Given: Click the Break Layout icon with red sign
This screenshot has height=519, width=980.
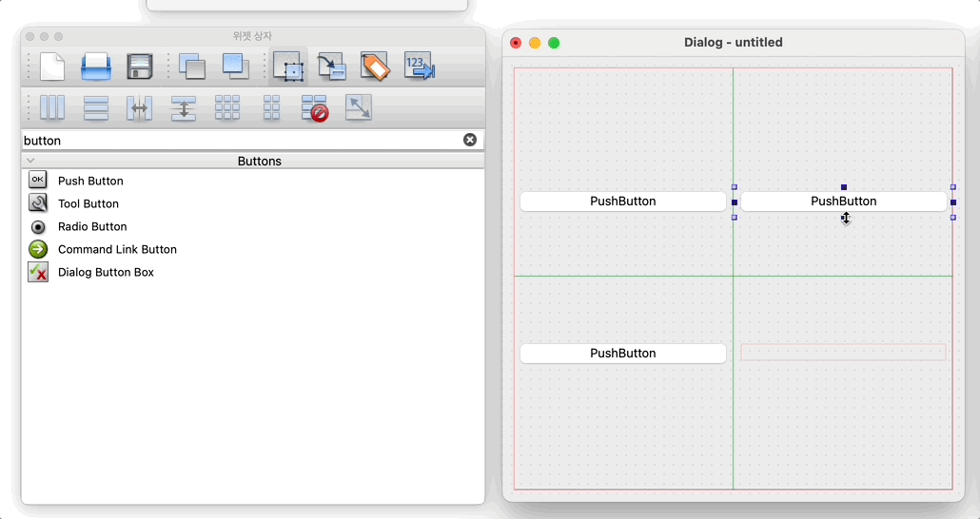Looking at the screenshot, I should point(315,107).
